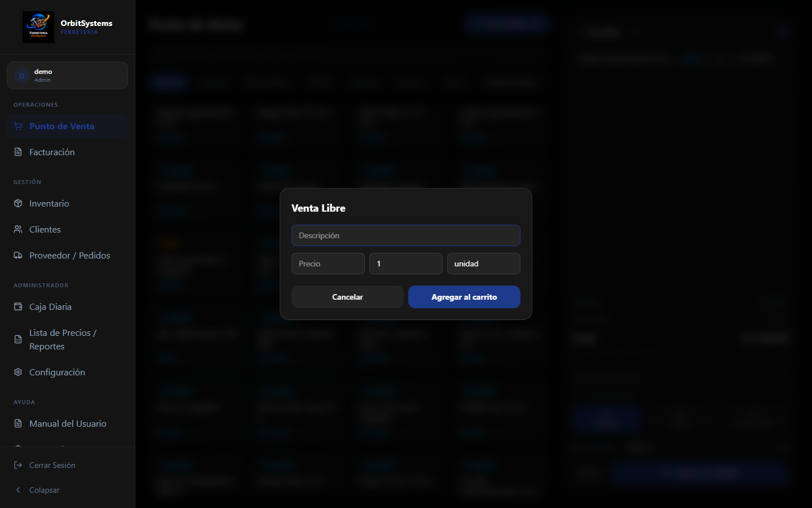Open Caja Diaria
This screenshot has height=508, width=812.
click(x=67, y=307)
